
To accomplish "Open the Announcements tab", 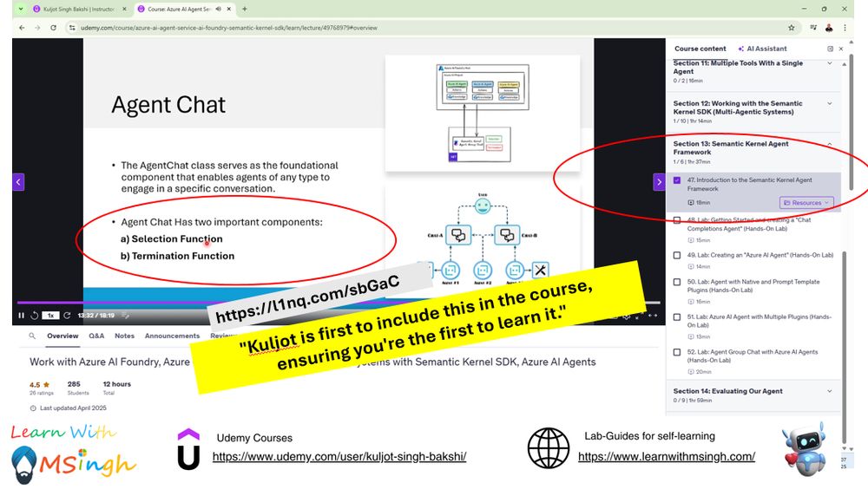I will tap(172, 336).
